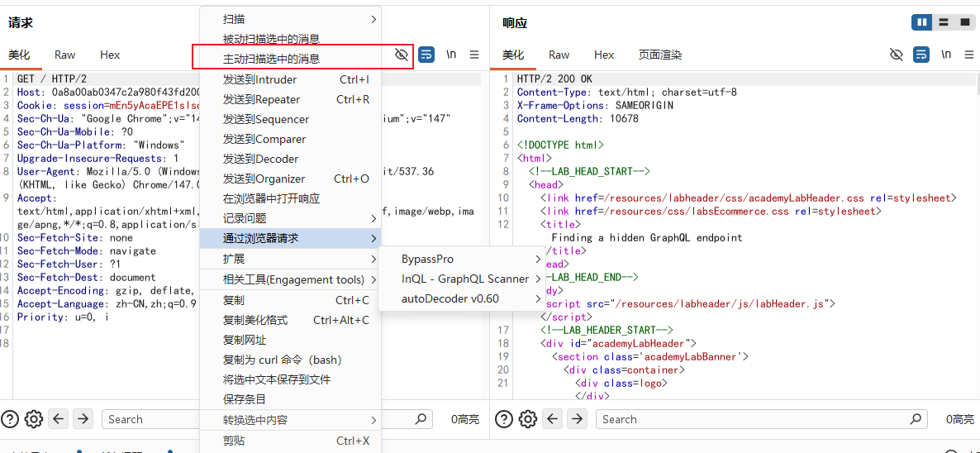Image resolution: width=980 pixels, height=453 pixels.
Task: Open the response search help question icon
Action: pos(504,418)
